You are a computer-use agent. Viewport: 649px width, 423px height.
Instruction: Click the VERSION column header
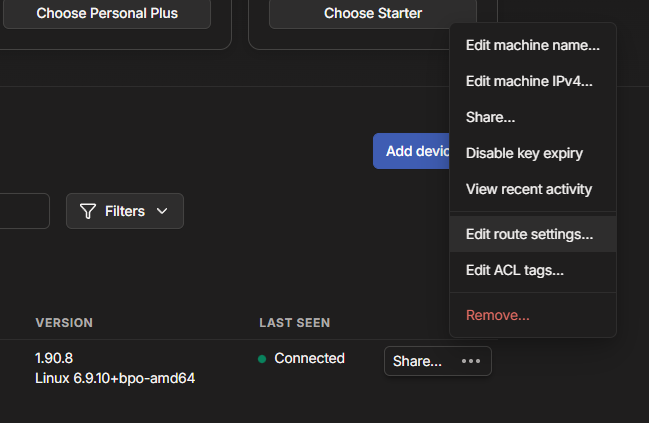tap(64, 323)
